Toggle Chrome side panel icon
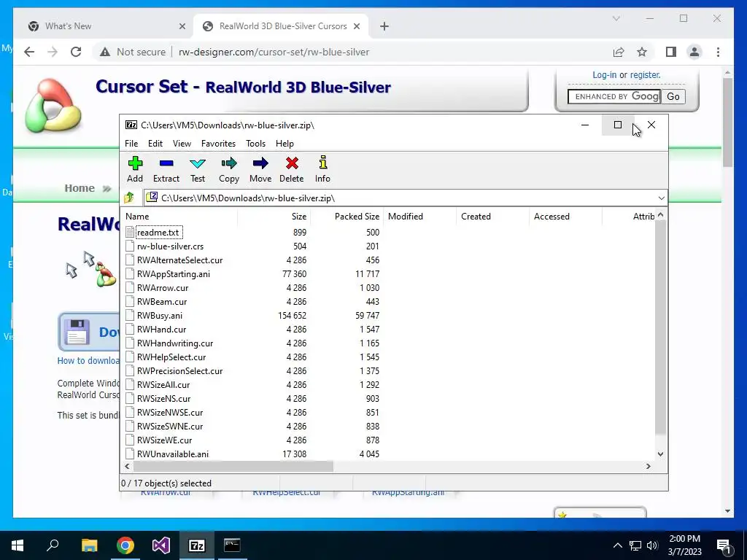Screen dimensions: 747x560 point(671,52)
